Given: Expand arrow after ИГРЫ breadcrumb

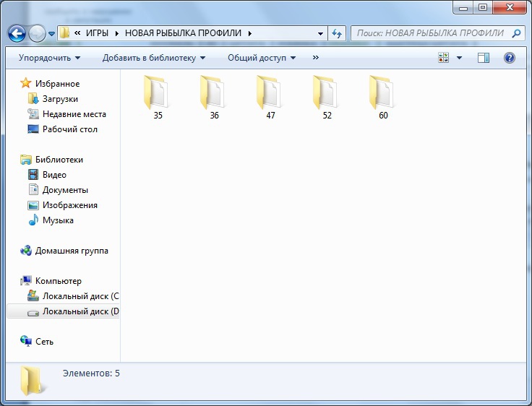Looking at the screenshot, I should click(116, 33).
